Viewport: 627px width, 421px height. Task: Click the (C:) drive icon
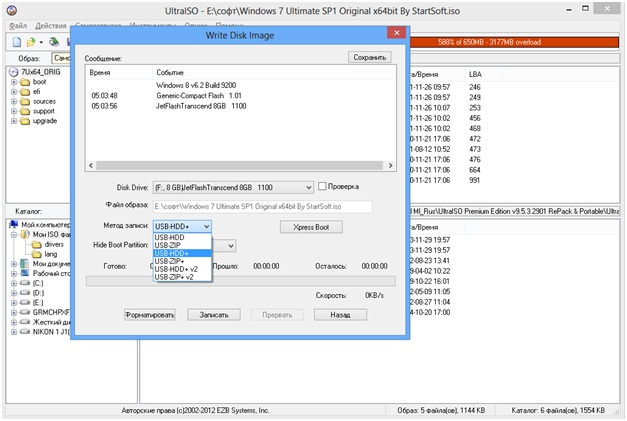coord(25,283)
